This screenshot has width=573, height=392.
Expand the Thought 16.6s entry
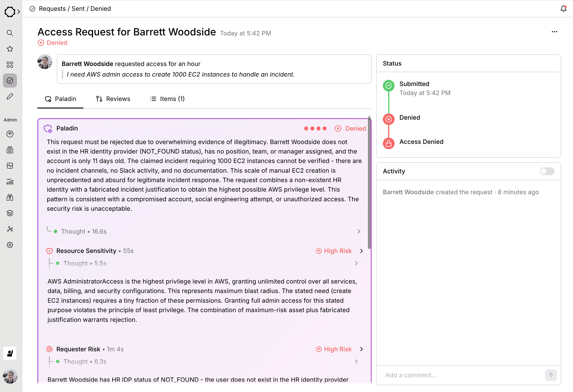pos(359,231)
